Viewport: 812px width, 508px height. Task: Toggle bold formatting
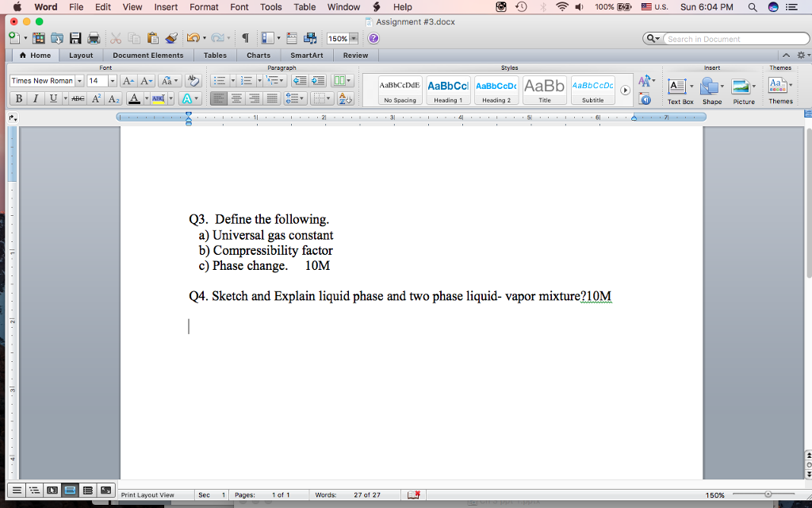[x=19, y=97]
